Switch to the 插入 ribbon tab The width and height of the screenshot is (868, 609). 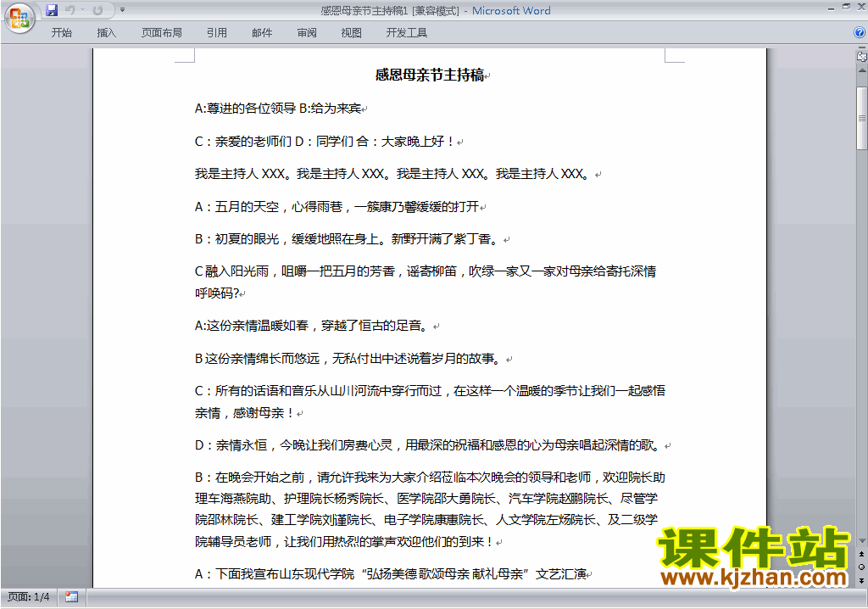coord(106,33)
